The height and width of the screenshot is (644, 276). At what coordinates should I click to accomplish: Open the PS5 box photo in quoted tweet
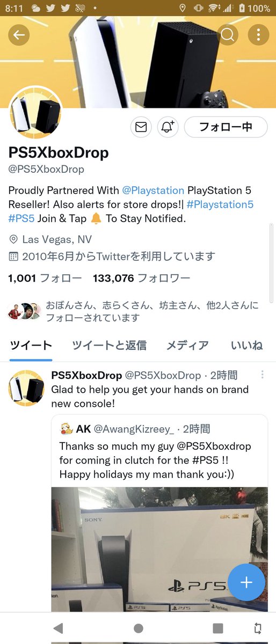(x=159, y=549)
